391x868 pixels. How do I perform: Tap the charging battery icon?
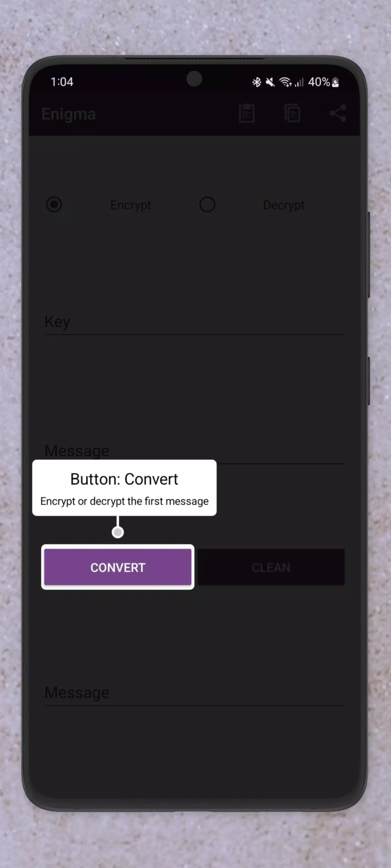pyautogui.click(x=335, y=82)
